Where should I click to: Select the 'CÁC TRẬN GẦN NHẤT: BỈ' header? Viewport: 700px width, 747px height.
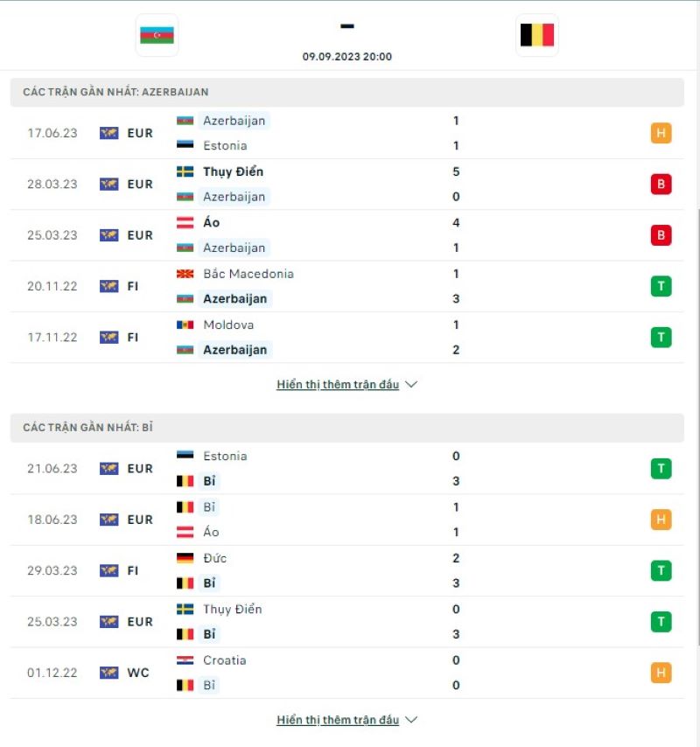[87, 428]
